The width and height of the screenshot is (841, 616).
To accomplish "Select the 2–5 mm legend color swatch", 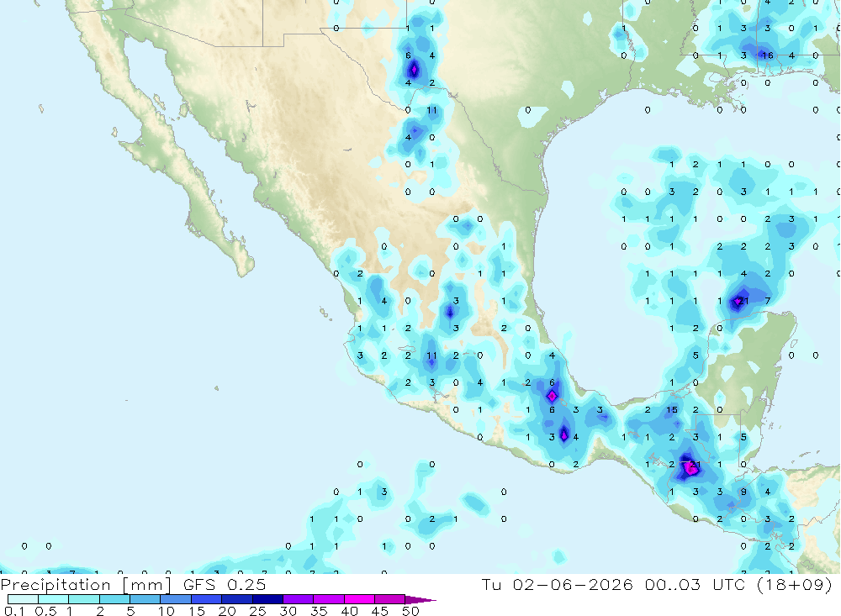I will click(x=114, y=599).
